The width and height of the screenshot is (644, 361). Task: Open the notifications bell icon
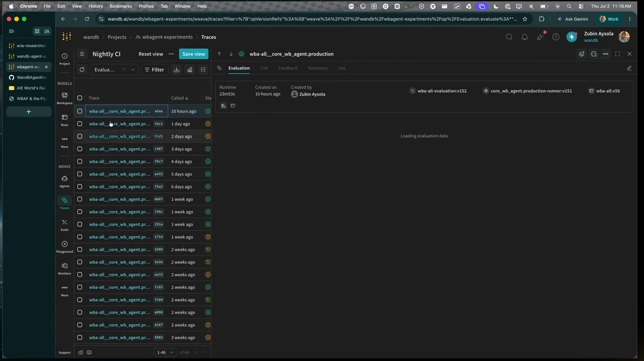(x=525, y=37)
